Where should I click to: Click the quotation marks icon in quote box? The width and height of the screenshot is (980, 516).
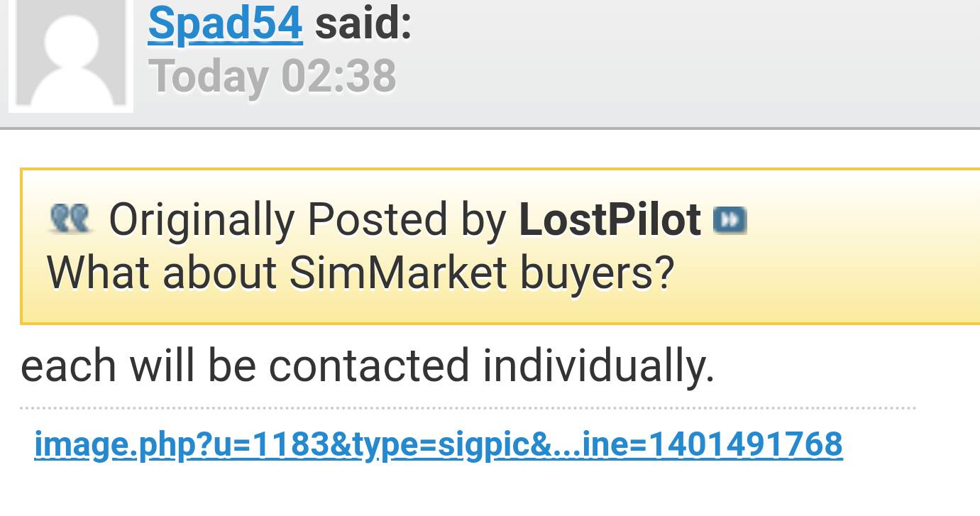point(70,218)
